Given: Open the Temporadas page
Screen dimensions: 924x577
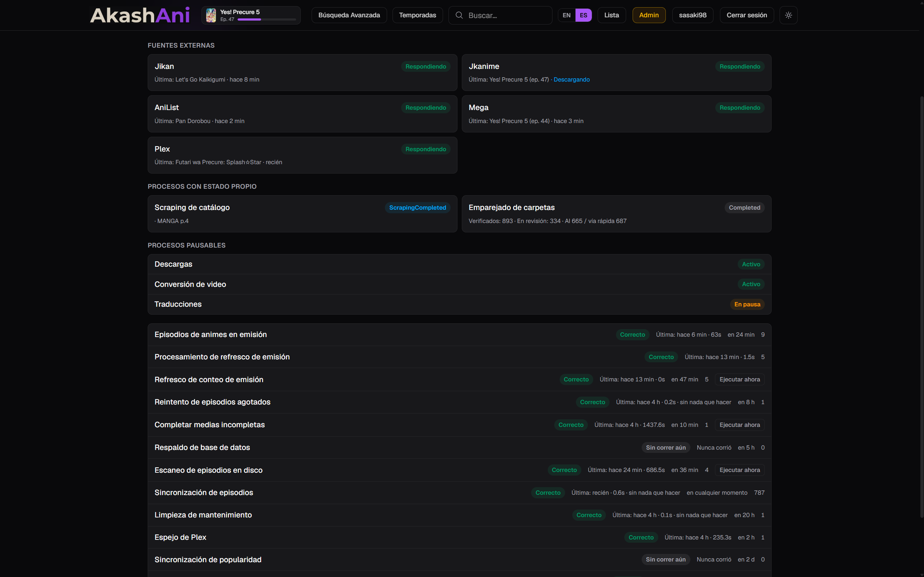Looking at the screenshot, I should tap(417, 15).
